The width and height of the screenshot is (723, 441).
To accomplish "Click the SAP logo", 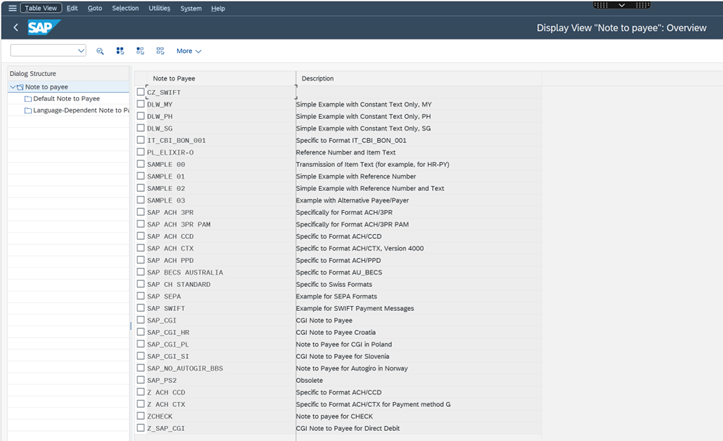I will (44, 28).
